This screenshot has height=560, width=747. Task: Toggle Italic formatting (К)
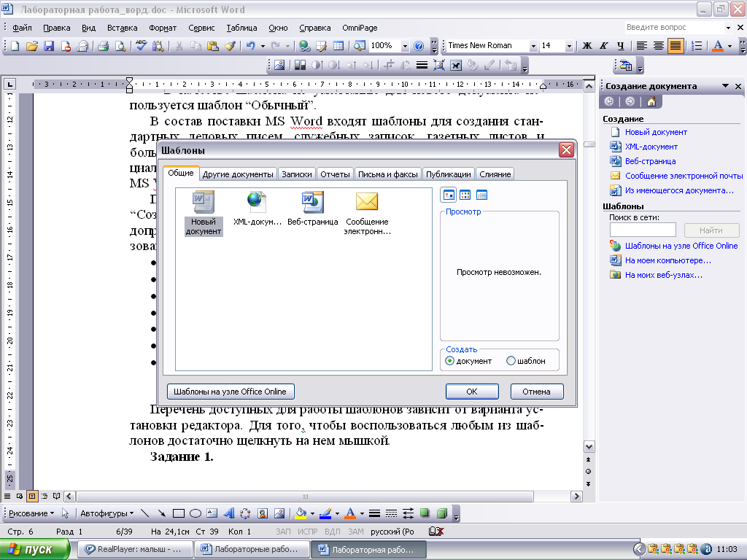[x=603, y=46]
